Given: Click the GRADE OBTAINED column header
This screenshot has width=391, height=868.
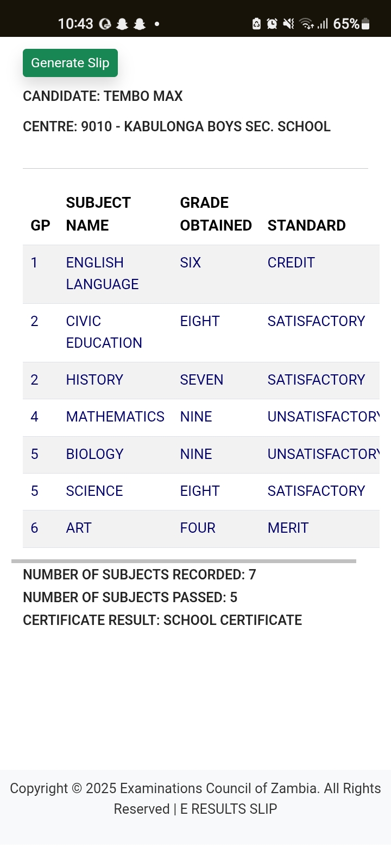Looking at the screenshot, I should click(x=216, y=214).
